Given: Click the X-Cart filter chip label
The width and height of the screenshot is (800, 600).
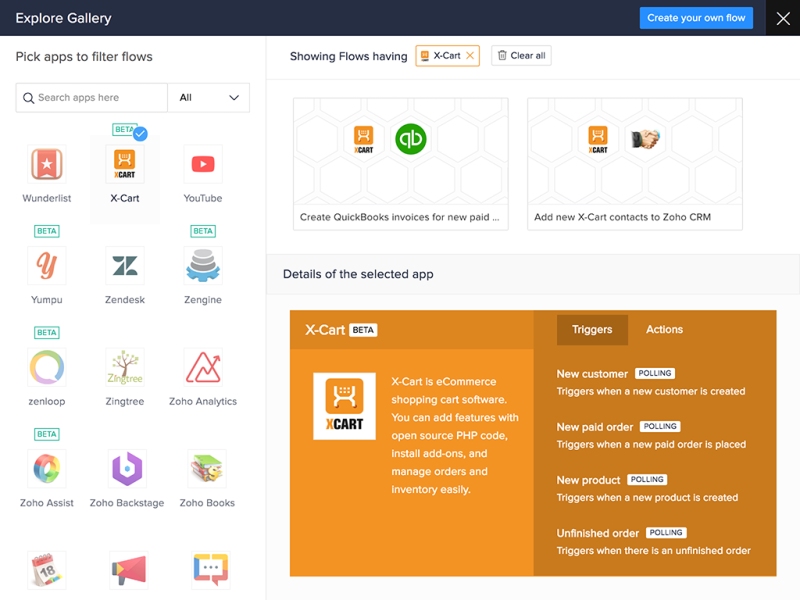Looking at the screenshot, I should click(x=446, y=56).
